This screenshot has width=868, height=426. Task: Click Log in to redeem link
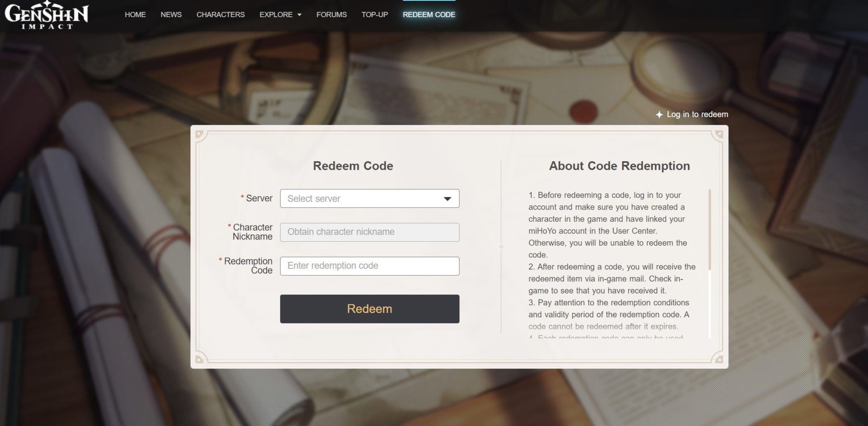coord(697,114)
